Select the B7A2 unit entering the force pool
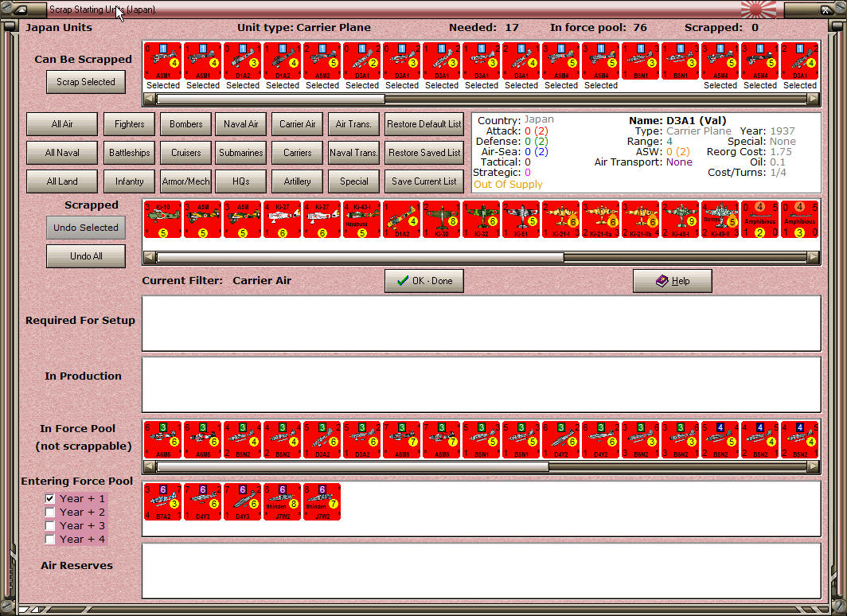The width and height of the screenshot is (847, 616). [x=163, y=502]
